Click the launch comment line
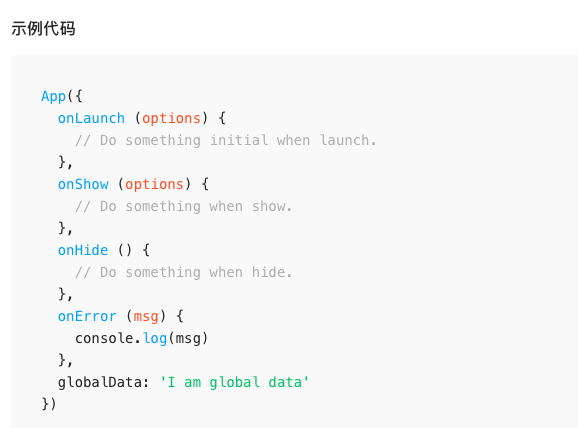 (x=226, y=140)
